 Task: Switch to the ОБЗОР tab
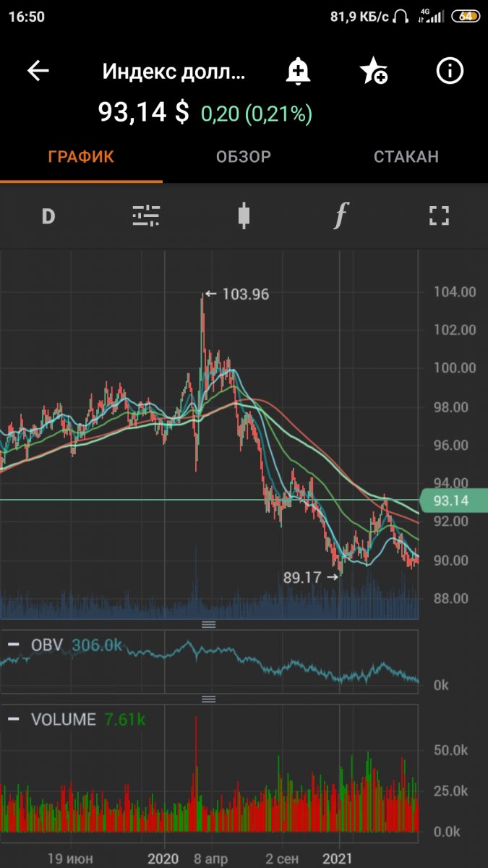244,157
